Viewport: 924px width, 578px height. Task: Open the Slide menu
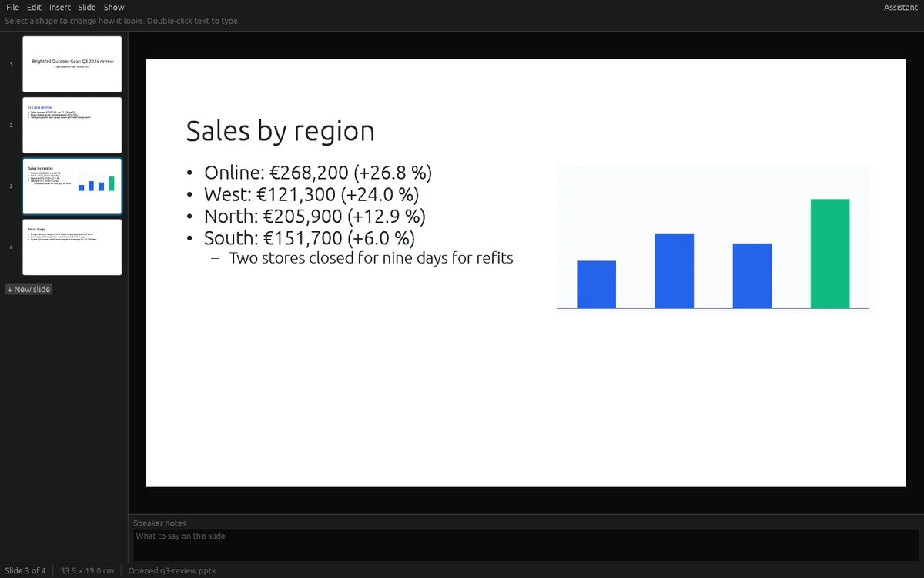click(x=87, y=8)
